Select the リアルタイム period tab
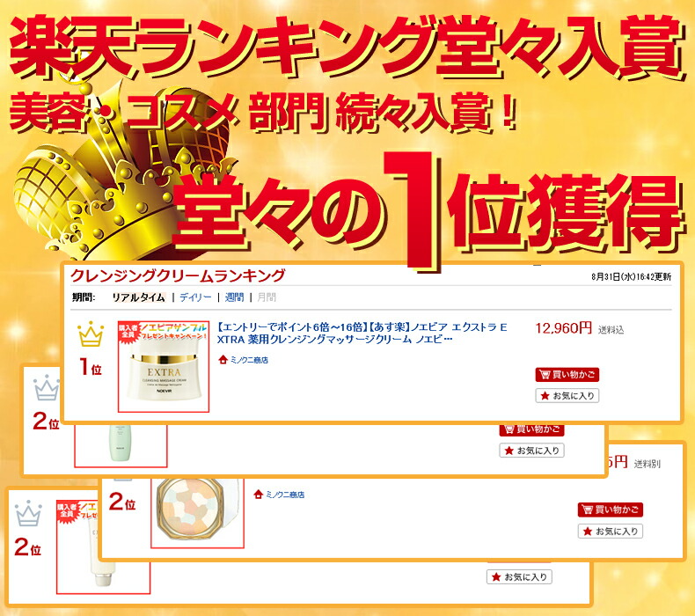The height and width of the screenshot is (616, 695). pyautogui.click(x=138, y=297)
